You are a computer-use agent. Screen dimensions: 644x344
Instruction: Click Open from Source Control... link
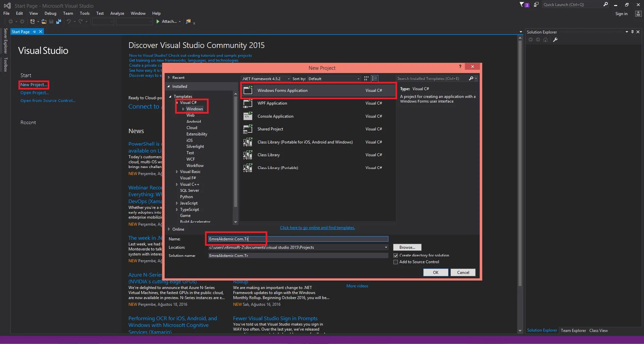(x=48, y=101)
